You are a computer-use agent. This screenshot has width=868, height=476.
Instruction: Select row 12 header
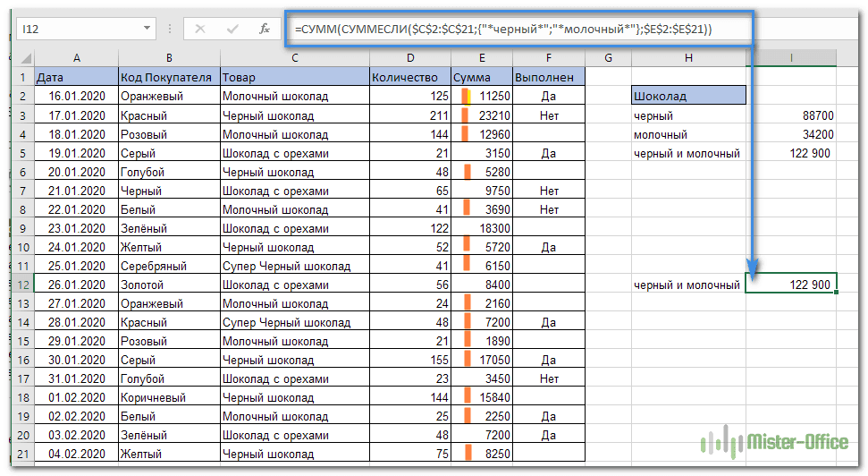(x=22, y=285)
